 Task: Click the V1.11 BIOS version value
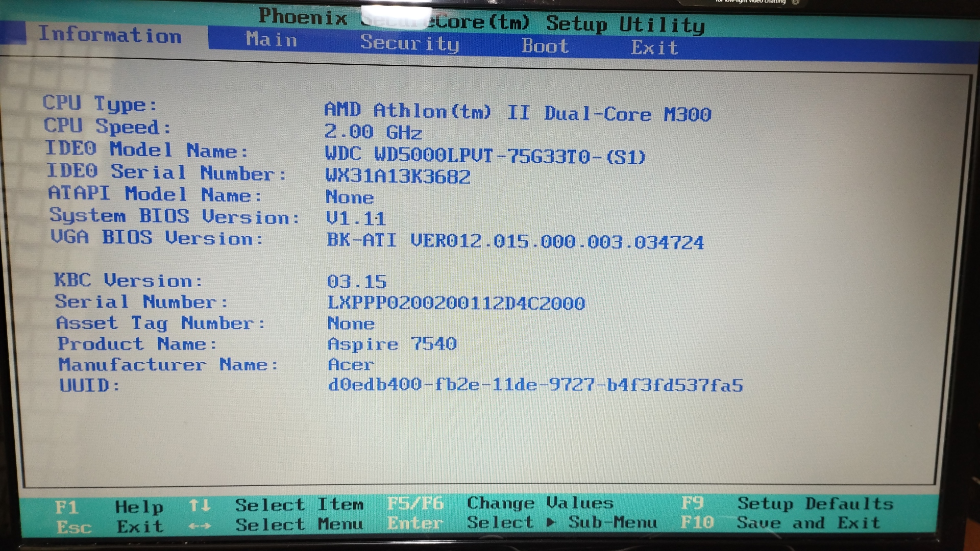(356, 218)
